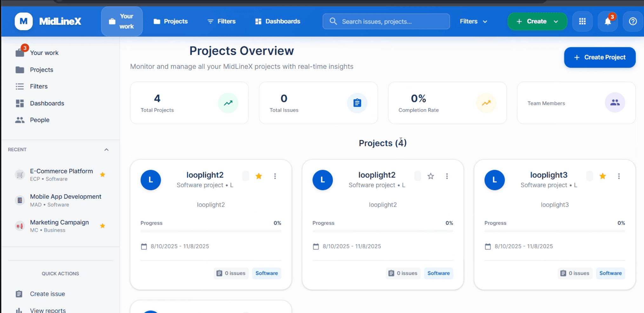Image resolution: width=644 pixels, height=313 pixels.
Task: Star the second looplight2 project
Action: 431,176
